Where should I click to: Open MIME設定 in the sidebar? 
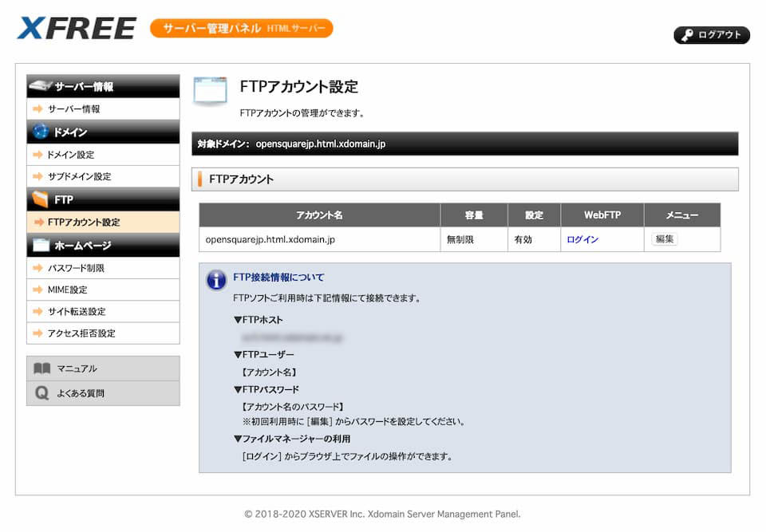coord(67,290)
